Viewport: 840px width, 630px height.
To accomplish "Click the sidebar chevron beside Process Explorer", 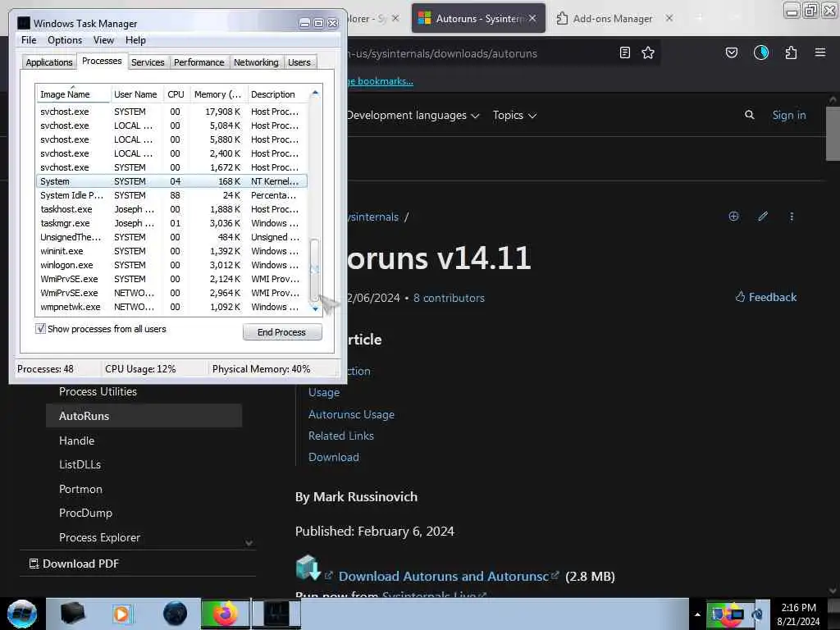I will [x=249, y=543].
